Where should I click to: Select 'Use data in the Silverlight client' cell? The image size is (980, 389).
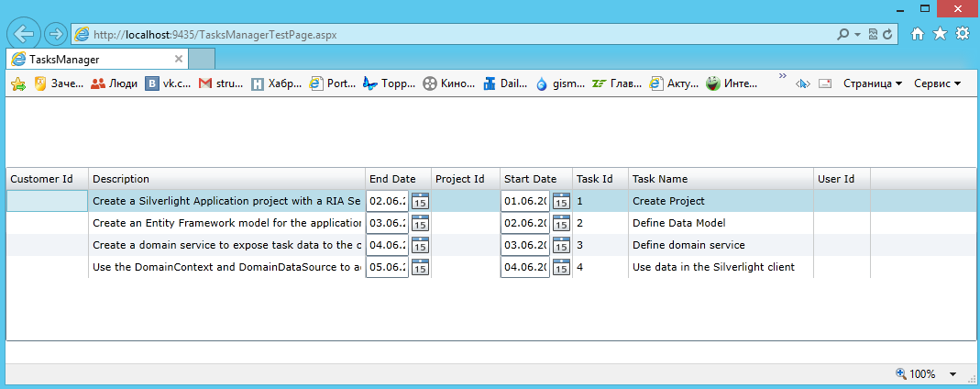721,267
